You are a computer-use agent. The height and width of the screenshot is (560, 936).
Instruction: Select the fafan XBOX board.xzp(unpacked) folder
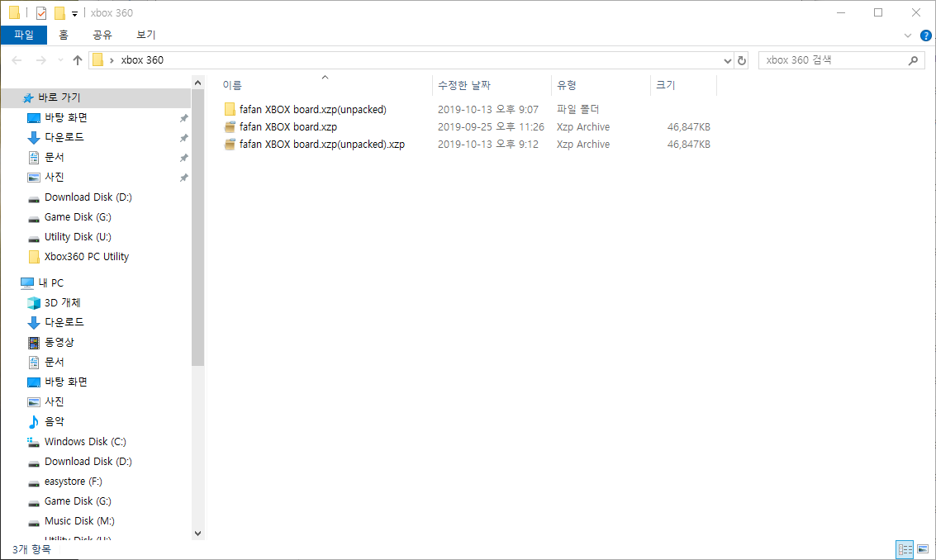click(x=313, y=109)
